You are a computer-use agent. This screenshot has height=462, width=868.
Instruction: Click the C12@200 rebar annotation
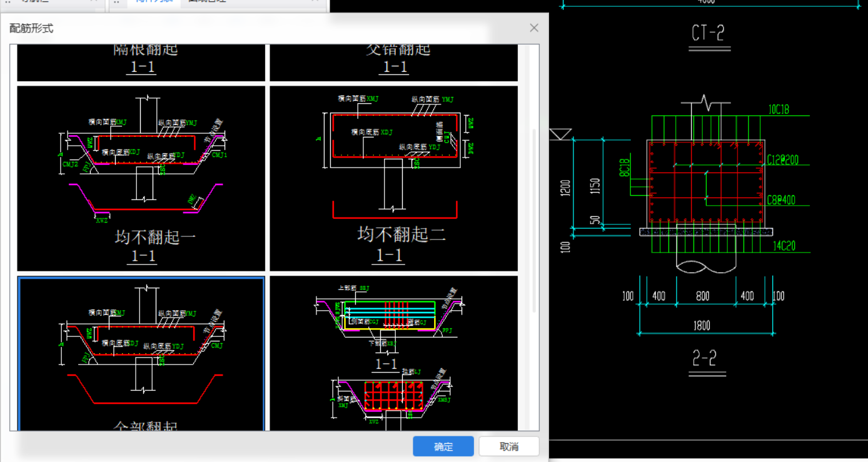click(x=782, y=160)
